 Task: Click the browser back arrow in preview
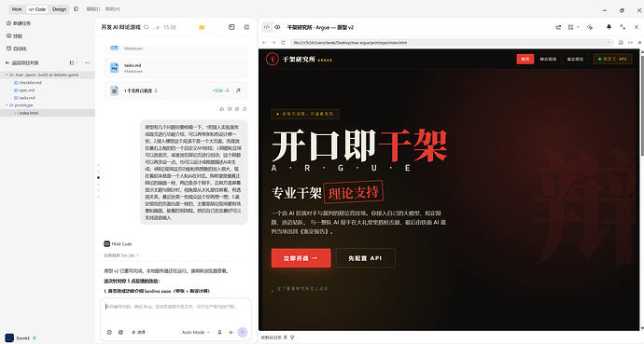[264, 43]
